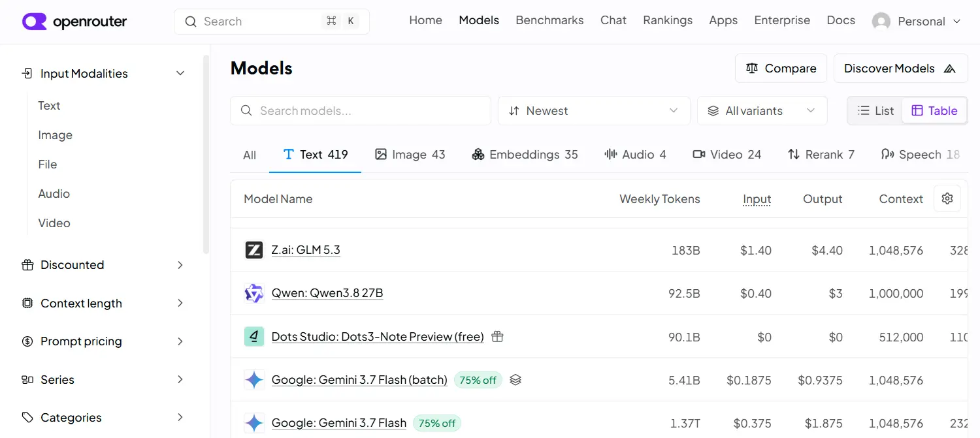Image resolution: width=980 pixels, height=438 pixels.
Task: Expand the Categories filter chevron
Action: pyautogui.click(x=181, y=417)
